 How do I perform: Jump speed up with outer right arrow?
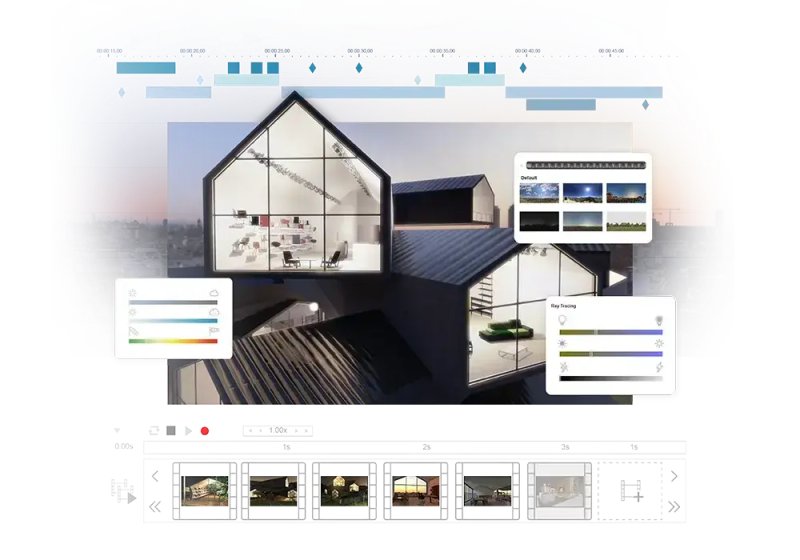pos(306,430)
